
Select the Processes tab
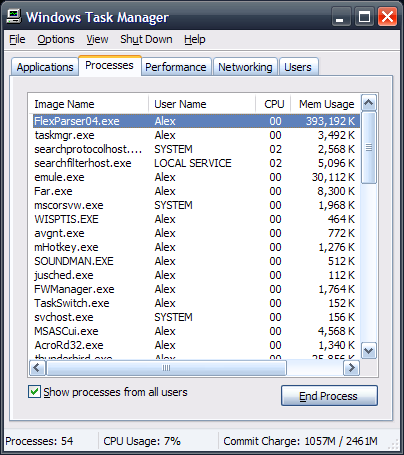tap(110, 65)
